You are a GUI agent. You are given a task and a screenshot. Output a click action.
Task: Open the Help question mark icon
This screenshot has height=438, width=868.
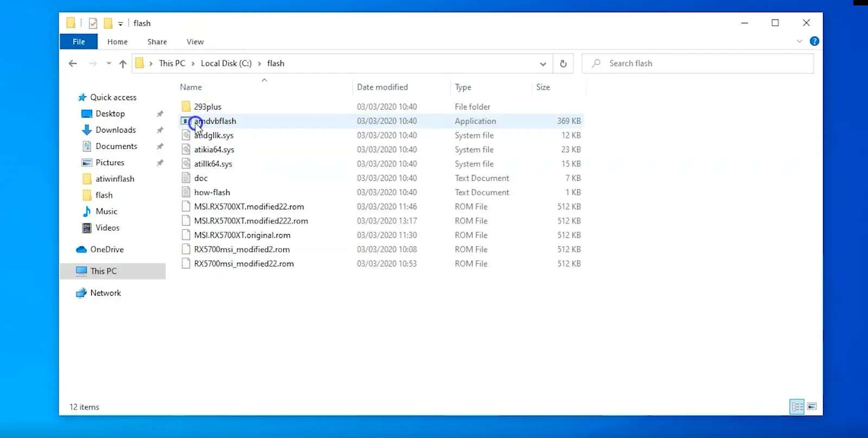click(x=814, y=41)
